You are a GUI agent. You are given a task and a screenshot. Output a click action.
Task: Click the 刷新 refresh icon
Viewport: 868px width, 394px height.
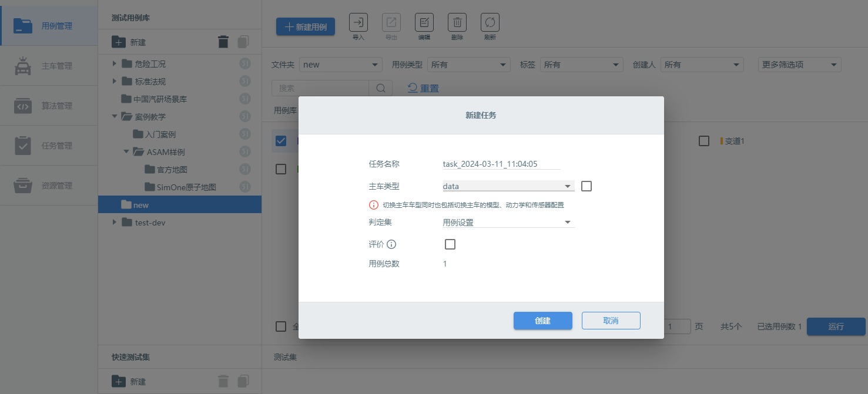pos(490,22)
